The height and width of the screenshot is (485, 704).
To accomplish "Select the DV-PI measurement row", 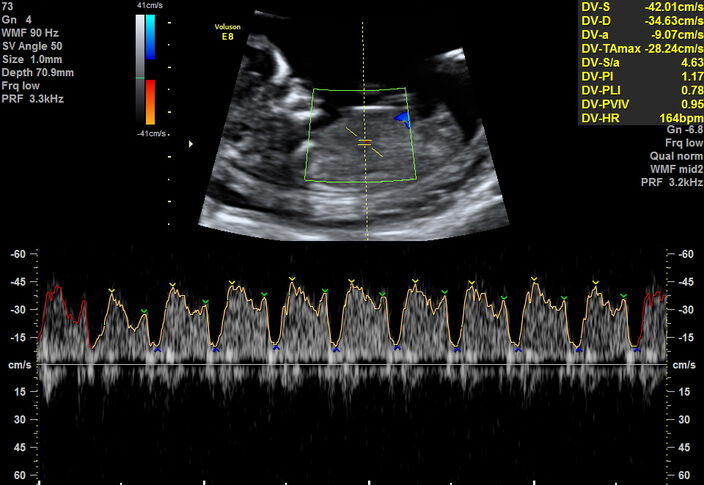I will click(x=642, y=76).
